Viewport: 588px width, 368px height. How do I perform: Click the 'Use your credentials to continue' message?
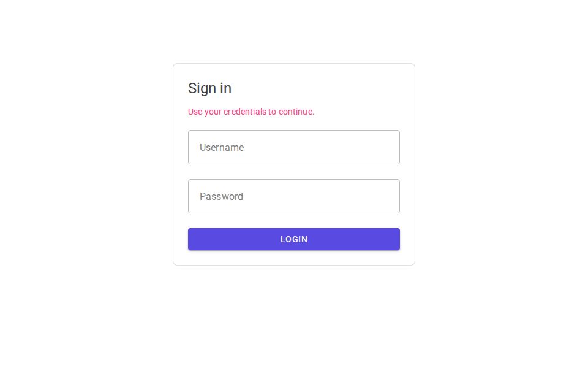click(251, 112)
